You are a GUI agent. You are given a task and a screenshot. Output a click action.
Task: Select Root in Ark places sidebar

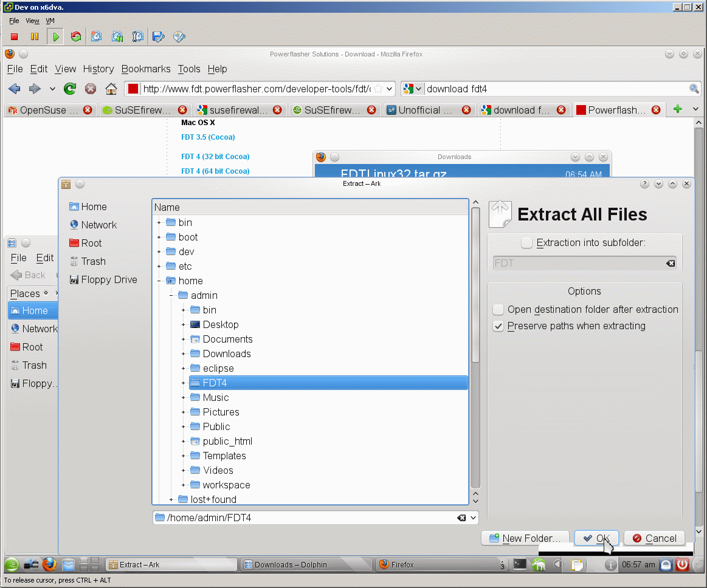click(86, 244)
